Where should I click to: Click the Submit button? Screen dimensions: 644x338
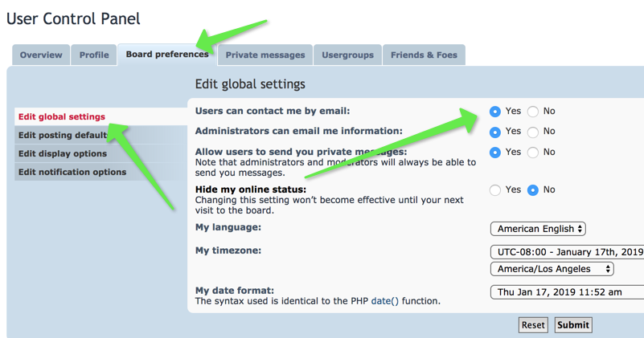572,325
